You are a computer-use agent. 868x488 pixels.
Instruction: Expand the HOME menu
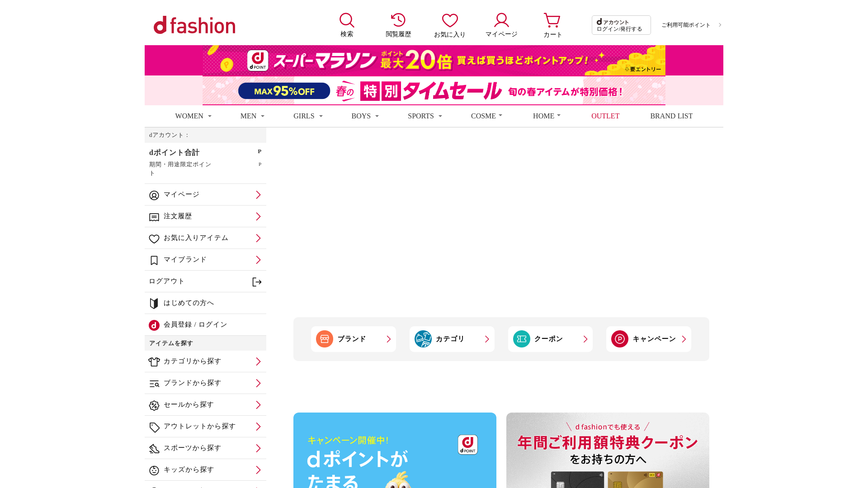click(547, 116)
